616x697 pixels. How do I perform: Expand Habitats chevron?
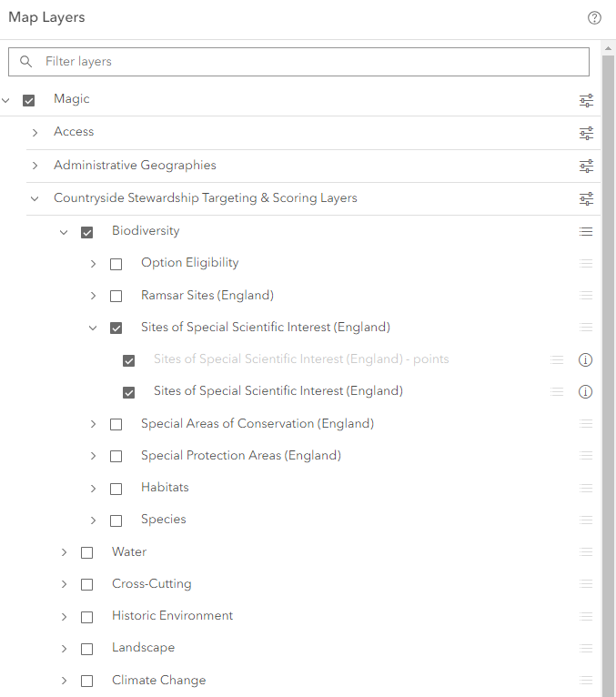[x=93, y=489]
